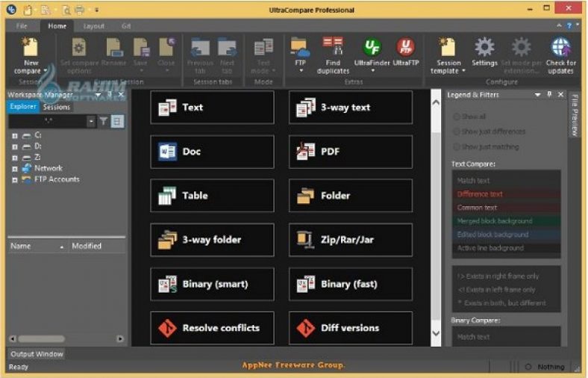
Task: Start a Folder compare
Action: (x=351, y=196)
